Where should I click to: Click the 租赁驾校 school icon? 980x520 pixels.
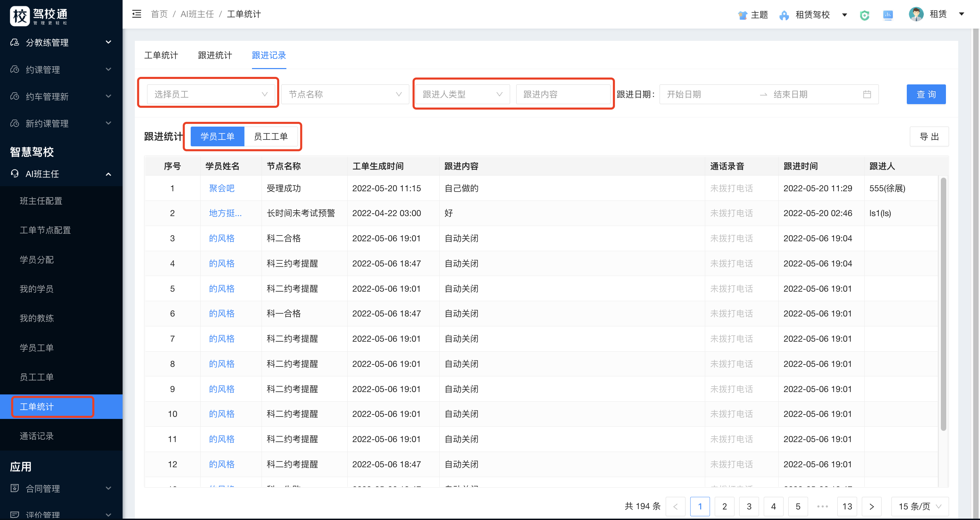784,15
